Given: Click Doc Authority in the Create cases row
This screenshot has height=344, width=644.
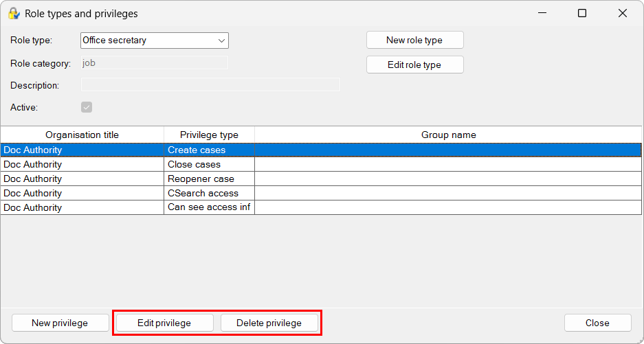Looking at the screenshot, I should tap(82, 150).
